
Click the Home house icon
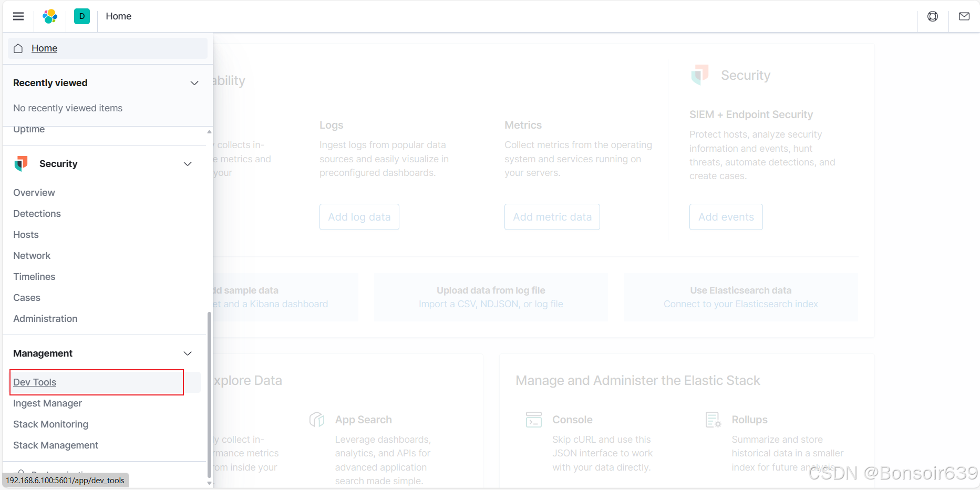[x=18, y=48]
